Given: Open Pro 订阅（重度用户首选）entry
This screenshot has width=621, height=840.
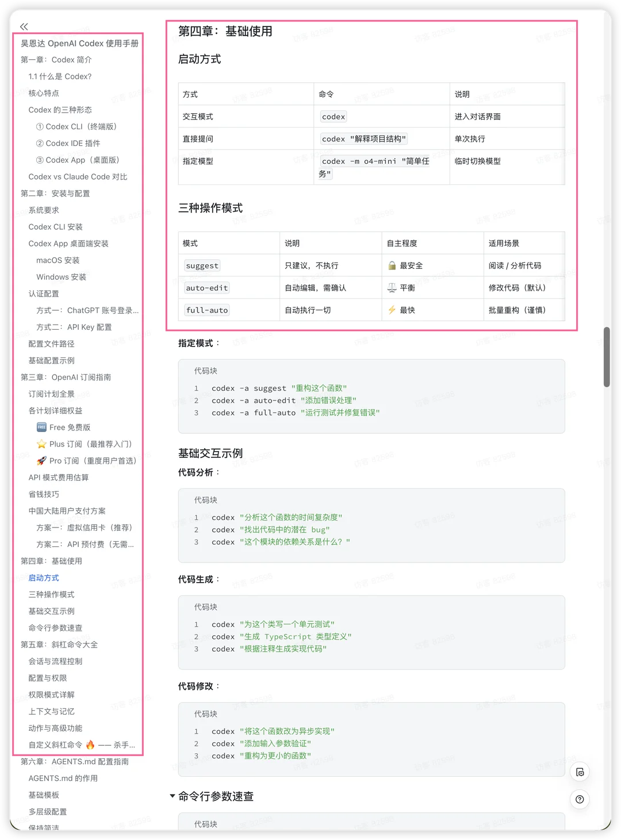Looking at the screenshot, I should click(87, 461).
